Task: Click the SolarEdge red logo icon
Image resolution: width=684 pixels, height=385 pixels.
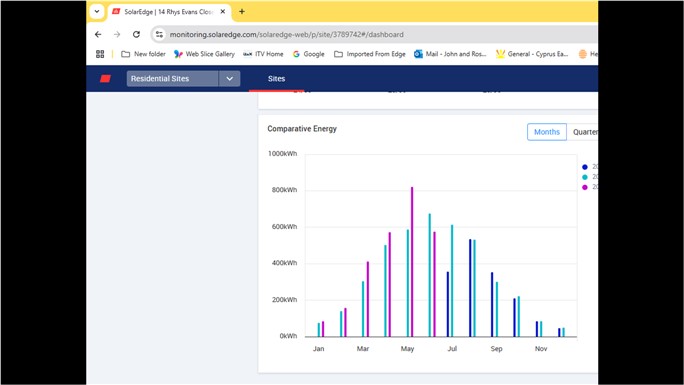Action: tap(105, 78)
